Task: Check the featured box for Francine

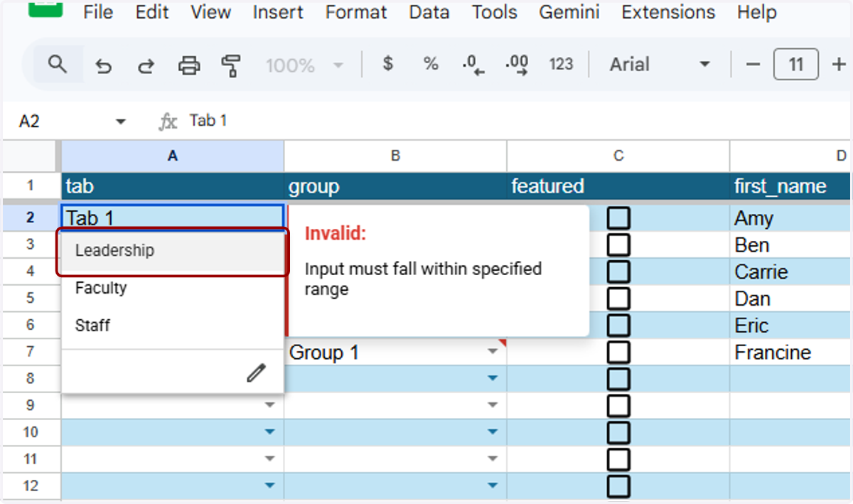Action: pos(618,352)
